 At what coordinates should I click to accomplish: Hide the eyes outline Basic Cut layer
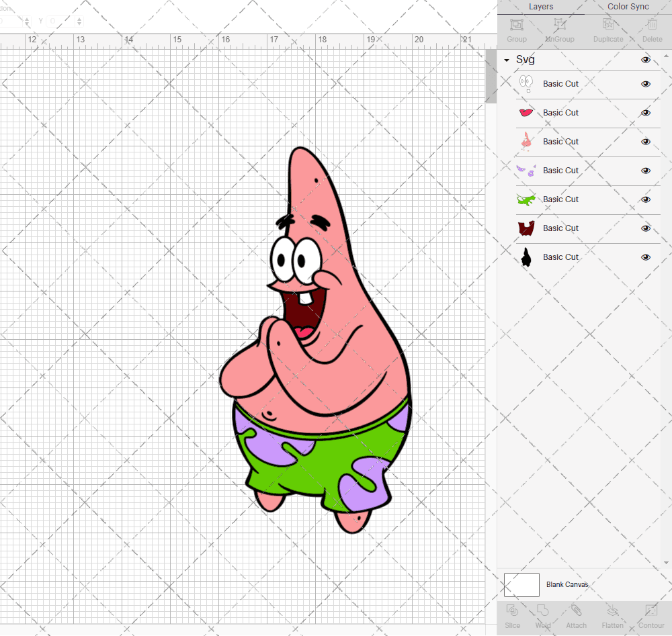(x=645, y=84)
